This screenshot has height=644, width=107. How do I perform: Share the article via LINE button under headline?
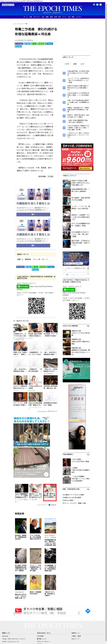(x=34, y=43)
